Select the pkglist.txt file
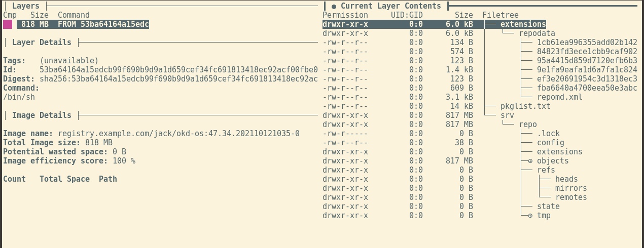Viewport: 644px width, 248px height. 525,106
